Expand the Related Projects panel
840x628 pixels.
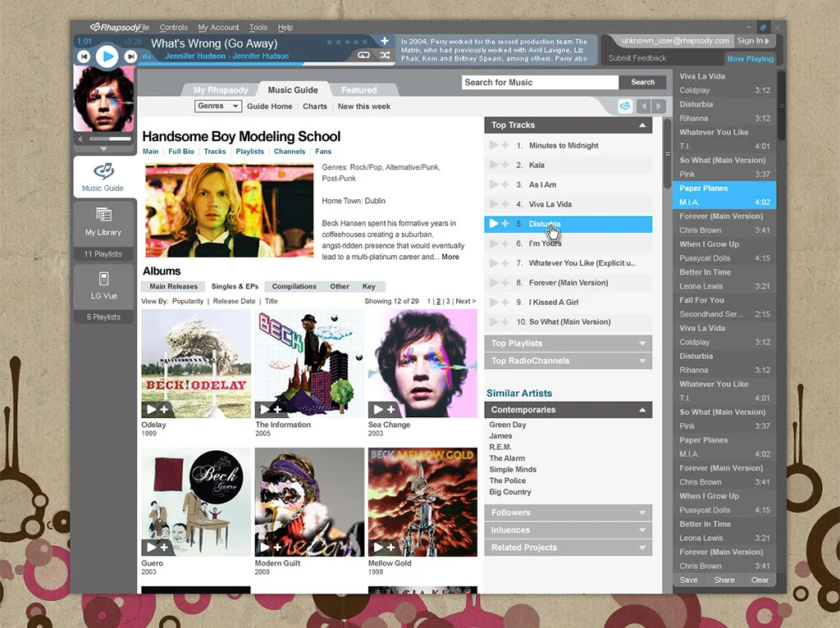(641, 548)
